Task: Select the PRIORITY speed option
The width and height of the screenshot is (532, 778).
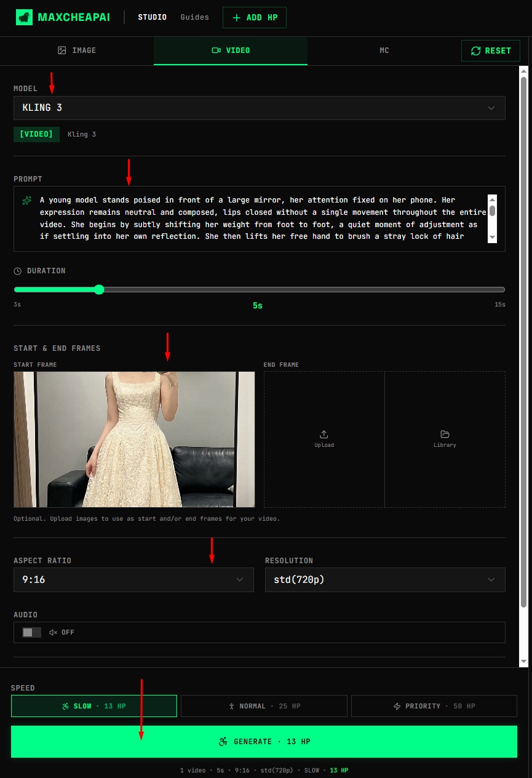Action: coord(434,706)
